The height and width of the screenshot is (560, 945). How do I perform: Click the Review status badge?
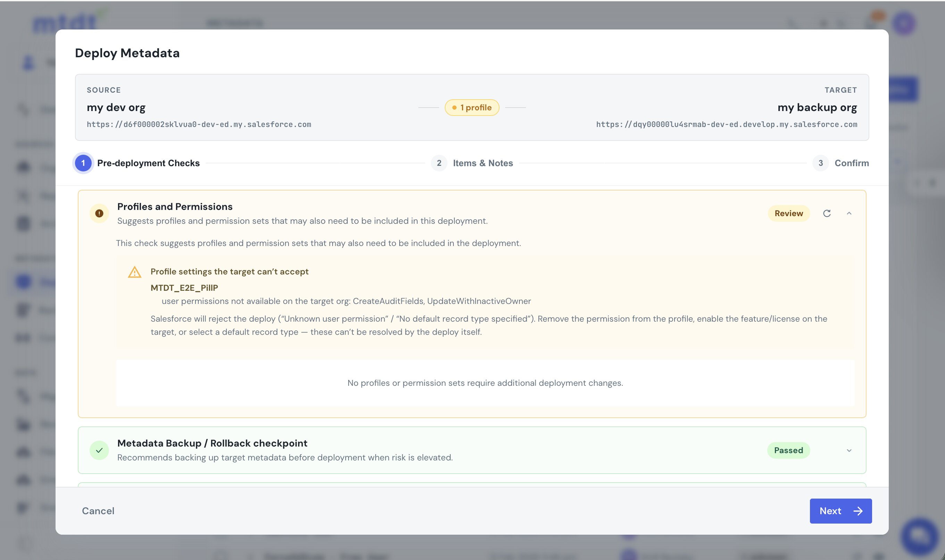(x=788, y=213)
